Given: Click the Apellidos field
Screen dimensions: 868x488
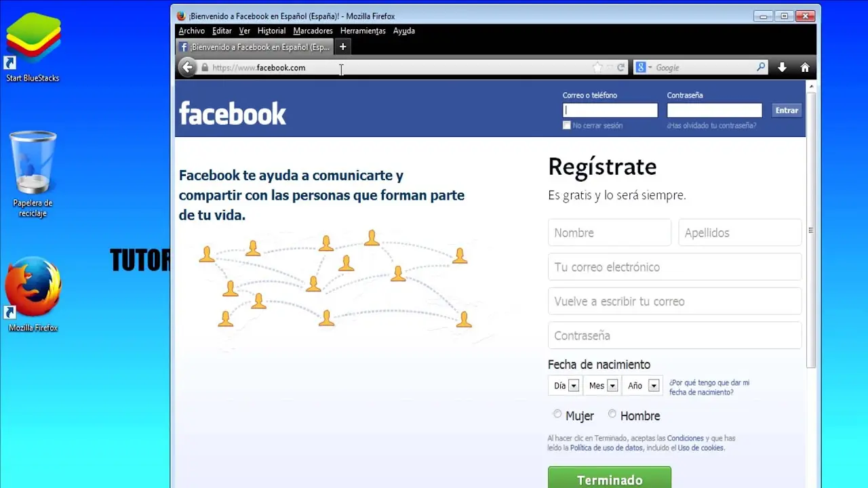Looking at the screenshot, I should [740, 232].
